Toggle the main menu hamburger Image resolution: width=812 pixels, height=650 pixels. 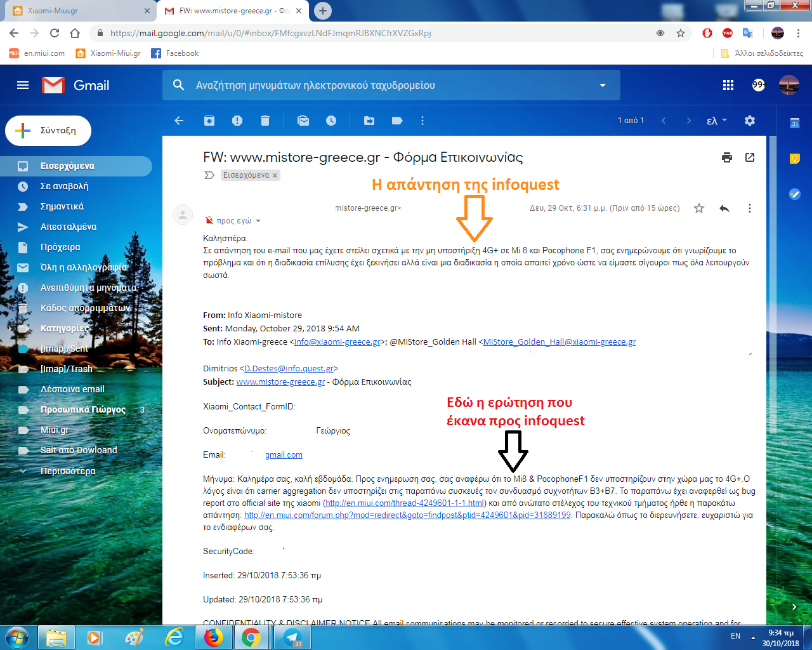[x=23, y=85]
